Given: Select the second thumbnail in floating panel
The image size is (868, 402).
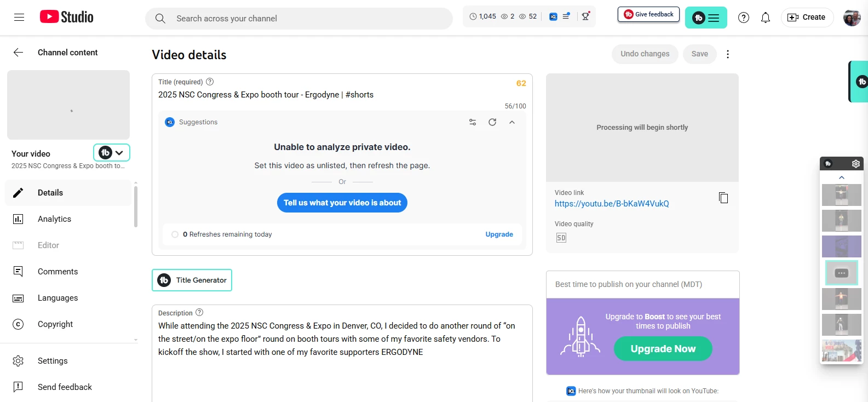Looking at the screenshot, I should [842, 221].
